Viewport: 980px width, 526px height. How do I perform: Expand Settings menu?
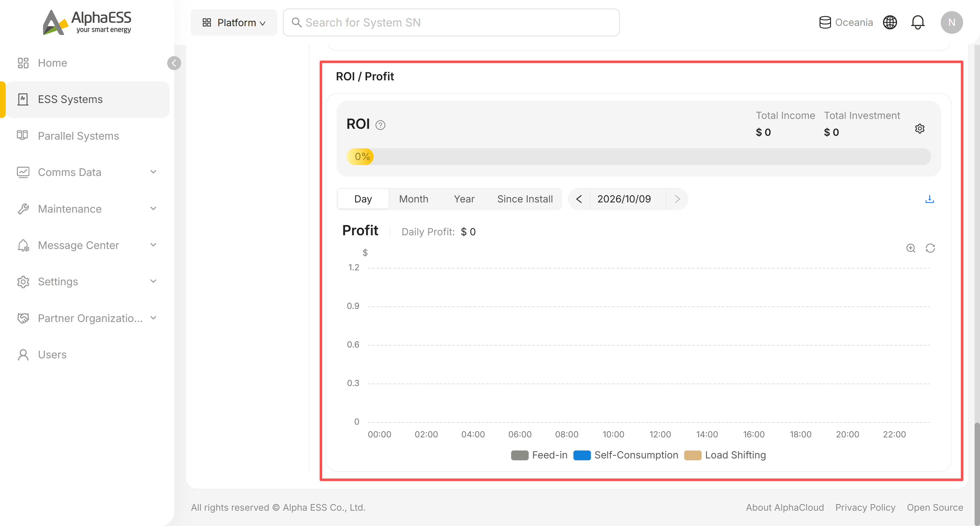click(x=88, y=281)
